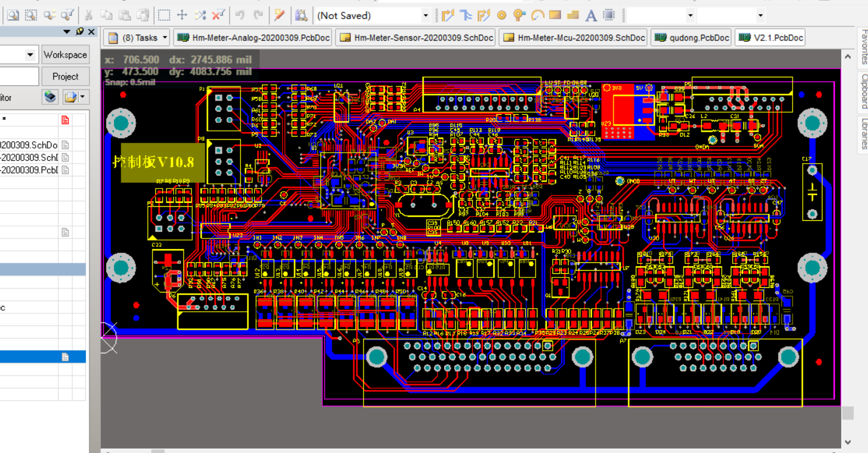
Task: Click the Workspace button
Action: point(65,55)
